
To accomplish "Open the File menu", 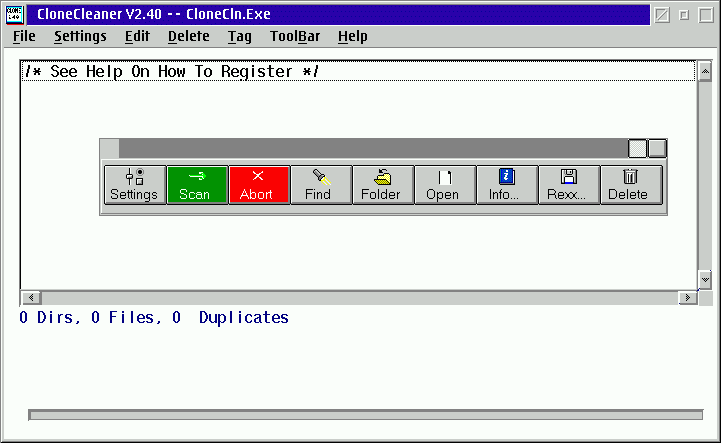I will point(24,36).
